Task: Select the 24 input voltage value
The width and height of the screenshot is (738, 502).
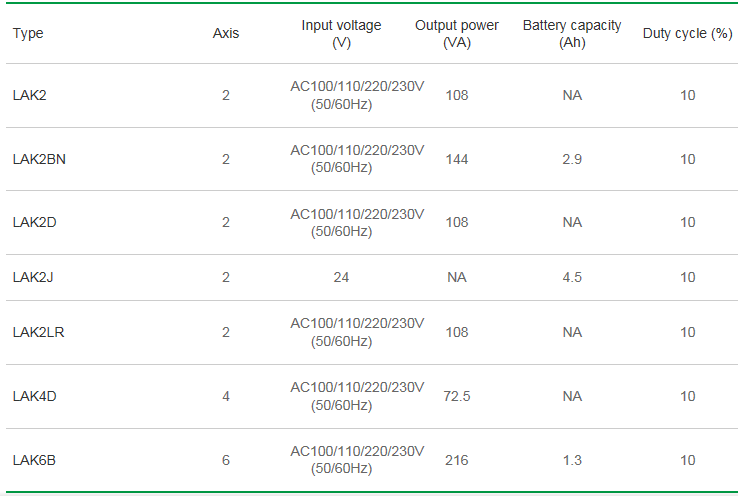Action: point(341,277)
